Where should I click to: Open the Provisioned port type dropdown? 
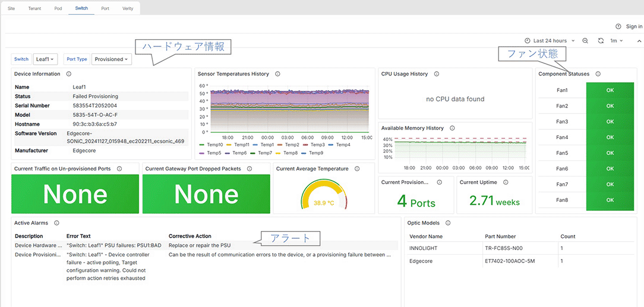(x=111, y=59)
